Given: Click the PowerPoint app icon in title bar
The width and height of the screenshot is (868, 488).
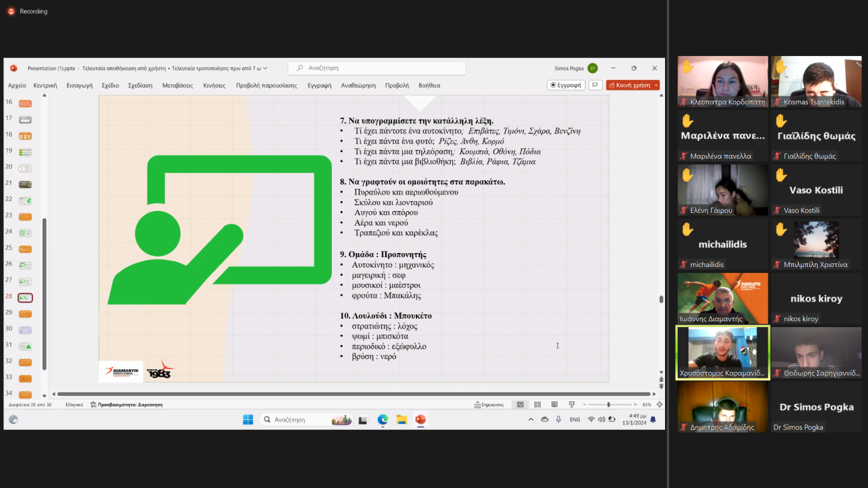Looking at the screenshot, I should tap(13, 68).
